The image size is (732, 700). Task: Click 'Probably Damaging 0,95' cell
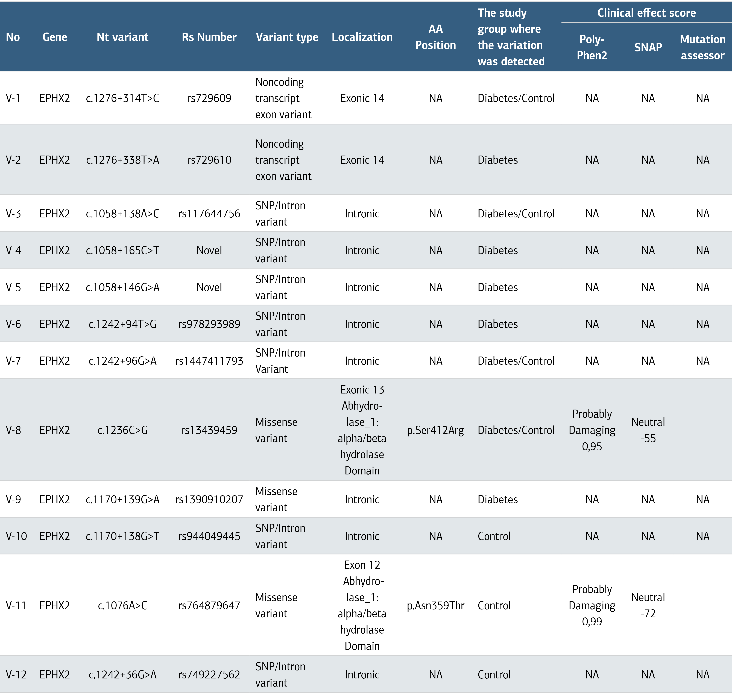point(592,430)
